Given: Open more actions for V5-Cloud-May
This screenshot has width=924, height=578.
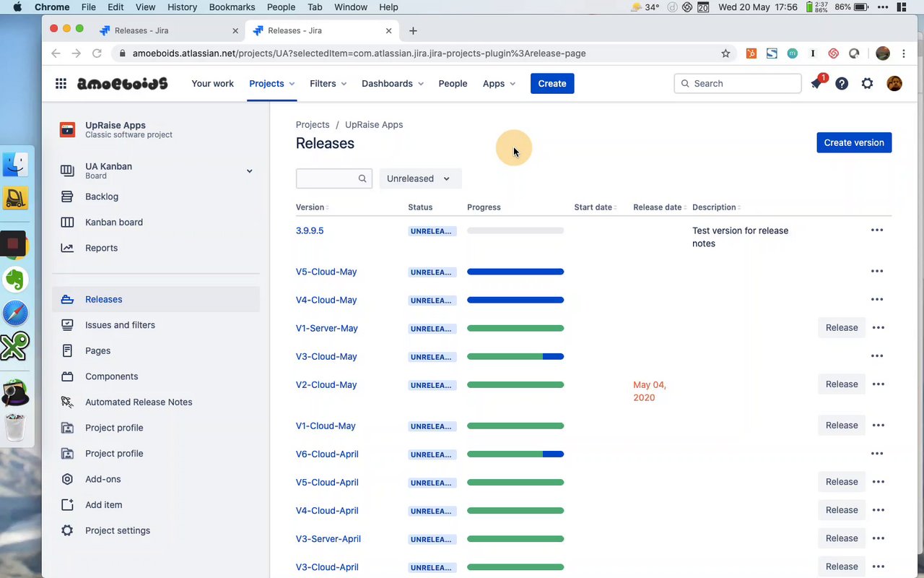Looking at the screenshot, I should (877, 272).
